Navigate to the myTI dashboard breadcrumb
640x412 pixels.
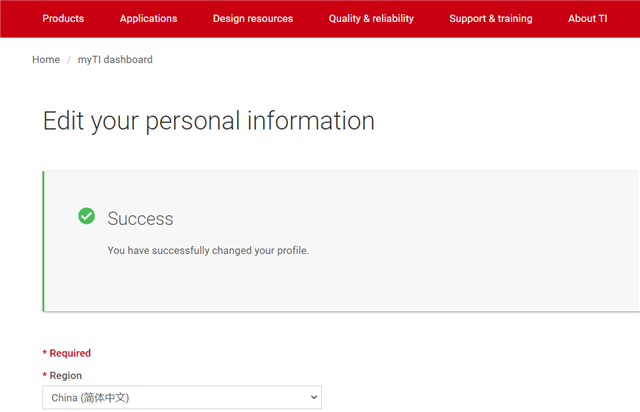point(115,60)
